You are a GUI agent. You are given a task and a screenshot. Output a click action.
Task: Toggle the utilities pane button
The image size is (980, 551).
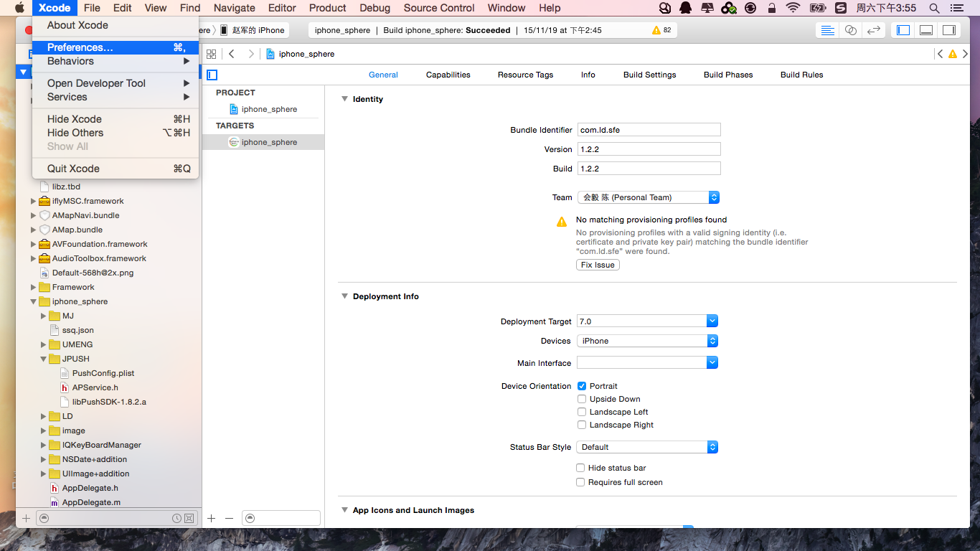(x=948, y=30)
